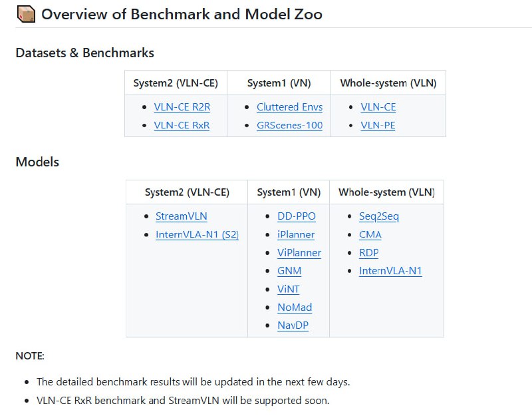The image size is (532, 418).
Task: Click the GNM model link
Action: point(289,271)
